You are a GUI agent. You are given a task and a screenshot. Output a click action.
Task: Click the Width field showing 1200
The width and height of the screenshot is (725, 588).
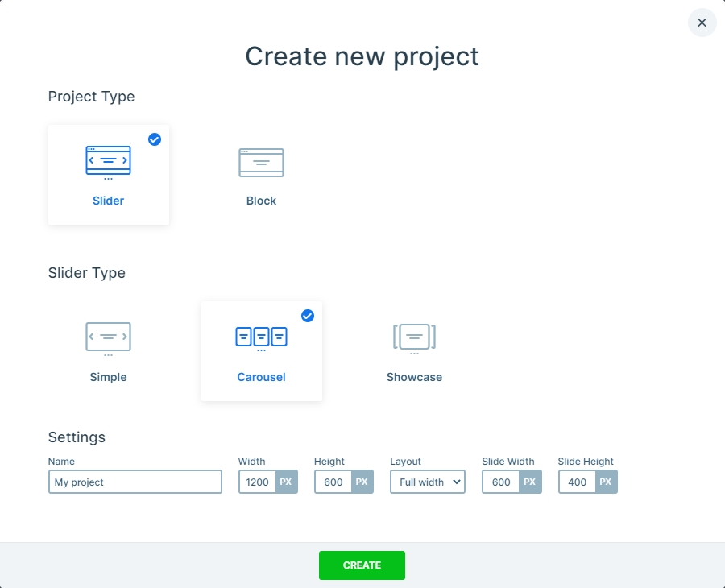tap(257, 482)
